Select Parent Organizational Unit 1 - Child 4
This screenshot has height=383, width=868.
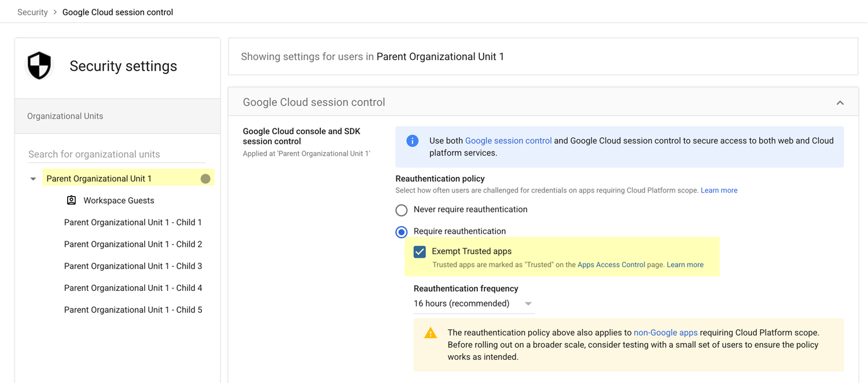(x=133, y=288)
